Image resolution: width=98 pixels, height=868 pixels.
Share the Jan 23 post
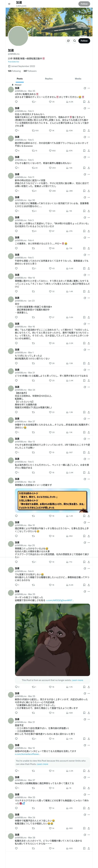(89, 317)
